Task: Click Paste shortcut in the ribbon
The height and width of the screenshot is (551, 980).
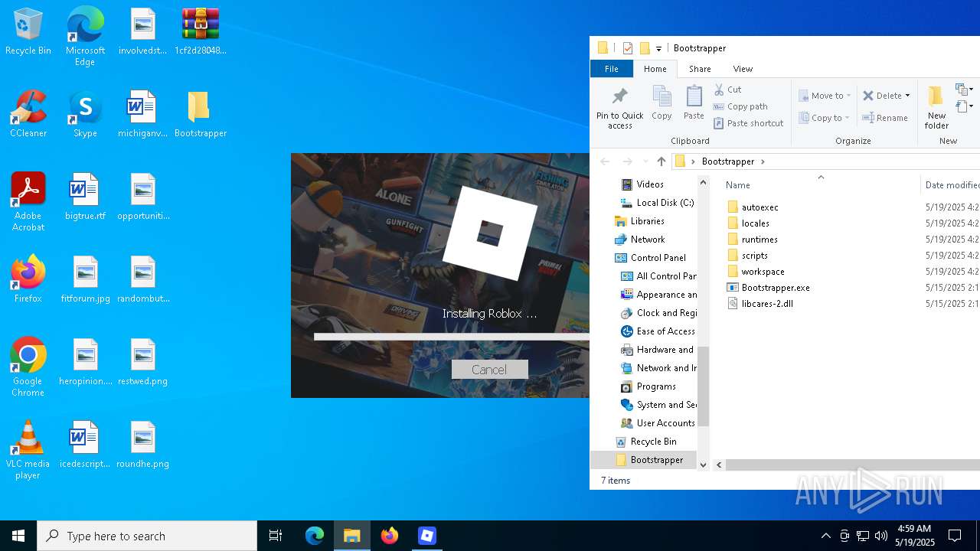Action: [749, 123]
